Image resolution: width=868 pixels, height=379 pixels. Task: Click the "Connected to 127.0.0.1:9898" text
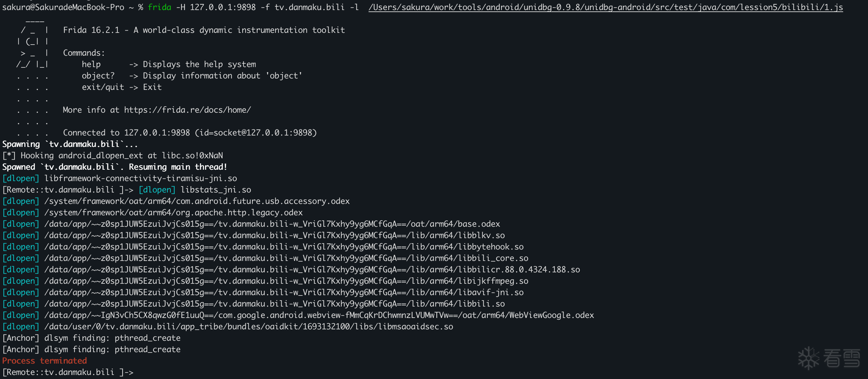190,132
